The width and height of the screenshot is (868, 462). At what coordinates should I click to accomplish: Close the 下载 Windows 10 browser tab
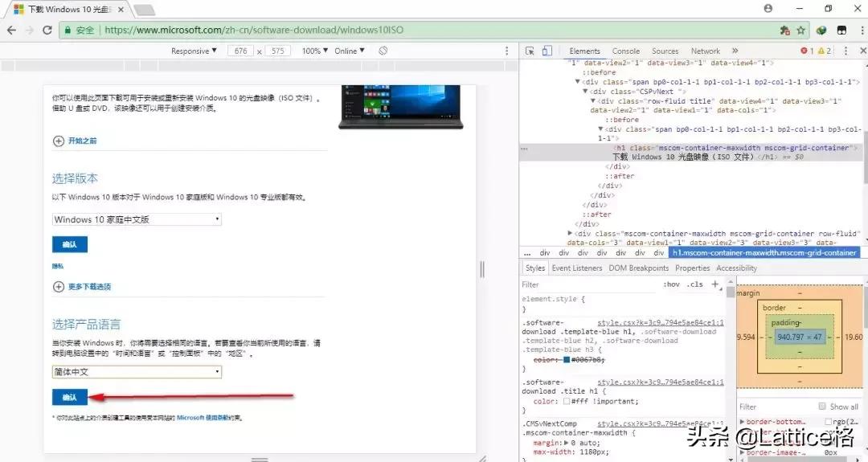coord(121,10)
